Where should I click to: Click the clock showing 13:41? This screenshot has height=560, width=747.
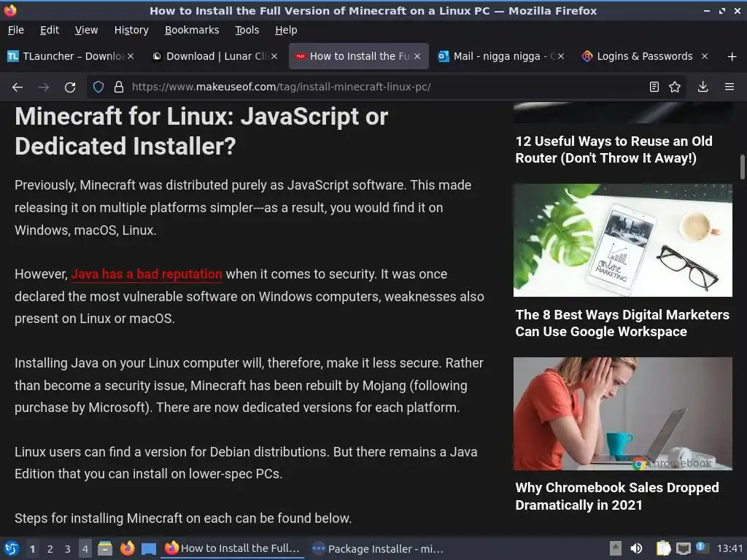(729, 548)
